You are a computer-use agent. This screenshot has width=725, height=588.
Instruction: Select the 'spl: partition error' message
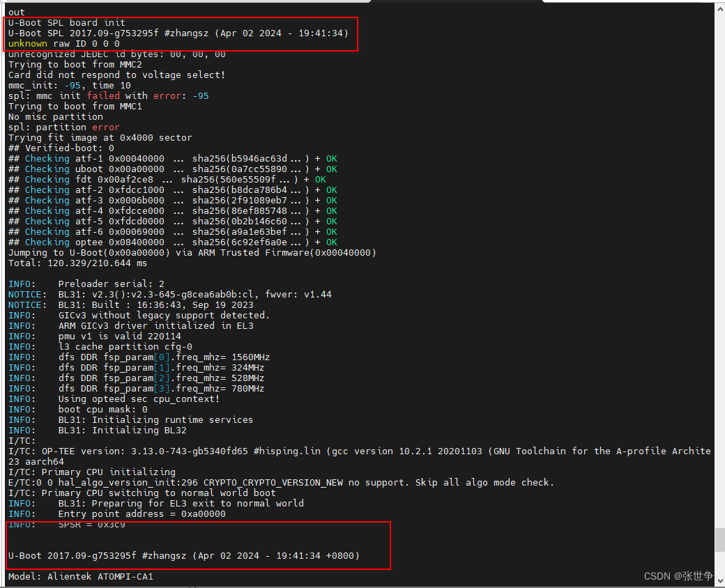[66, 127]
